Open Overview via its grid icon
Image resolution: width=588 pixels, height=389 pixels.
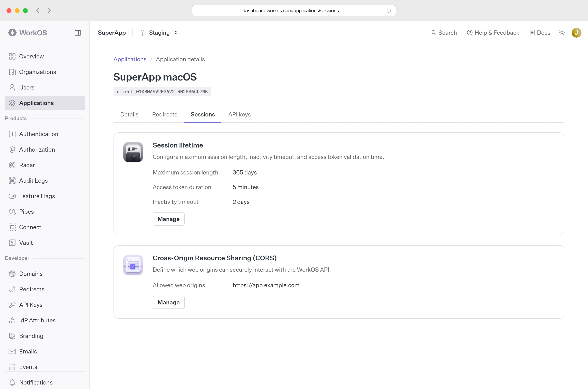(12, 56)
